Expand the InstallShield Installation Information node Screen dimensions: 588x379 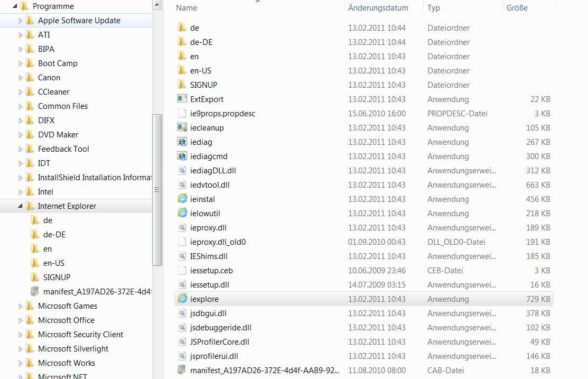(20, 178)
